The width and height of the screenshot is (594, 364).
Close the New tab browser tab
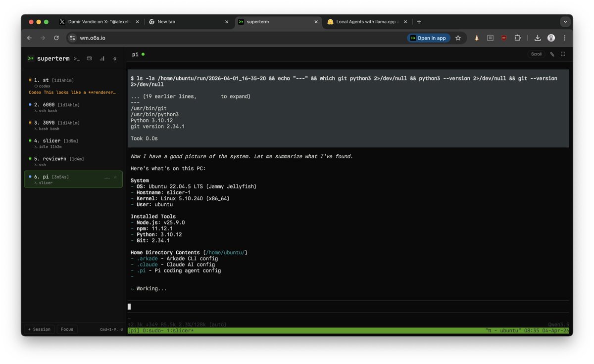tap(227, 22)
